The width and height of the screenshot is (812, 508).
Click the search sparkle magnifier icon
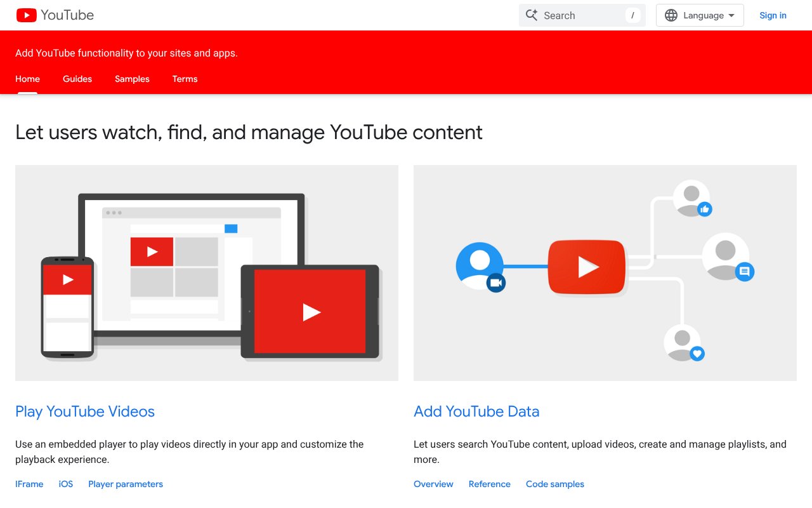(x=532, y=15)
